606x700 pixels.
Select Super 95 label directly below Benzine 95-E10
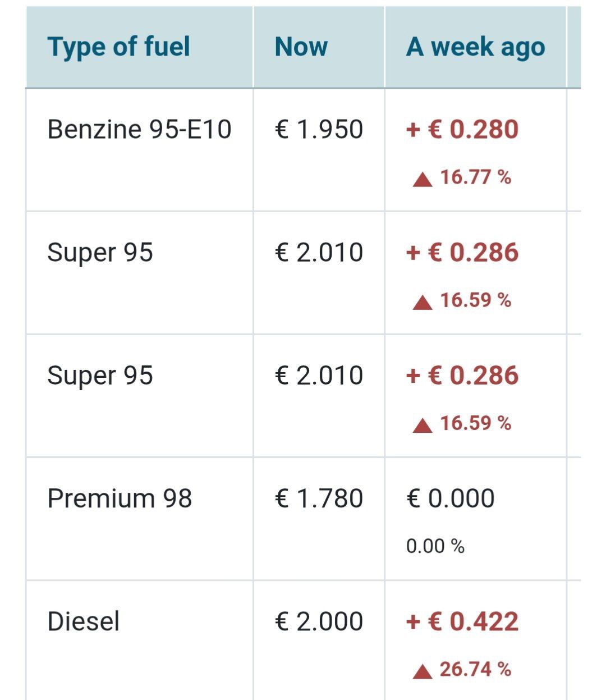tap(100, 253)
